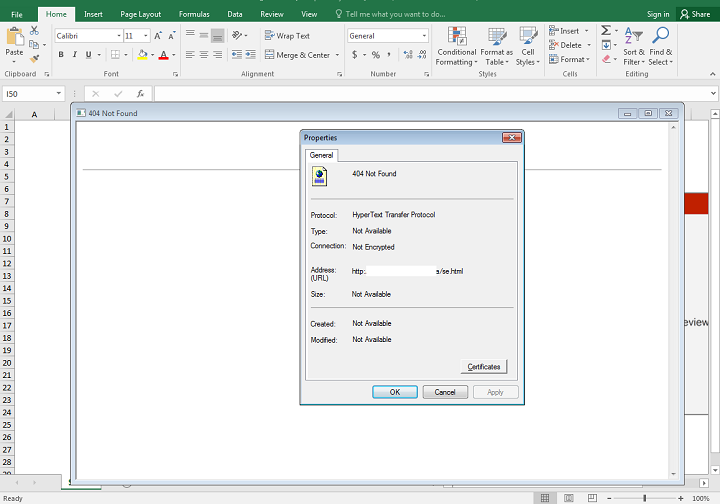Click the yellow Fill Color swatch
Screen dimensions: 720x504
click(x=143, y=55)
